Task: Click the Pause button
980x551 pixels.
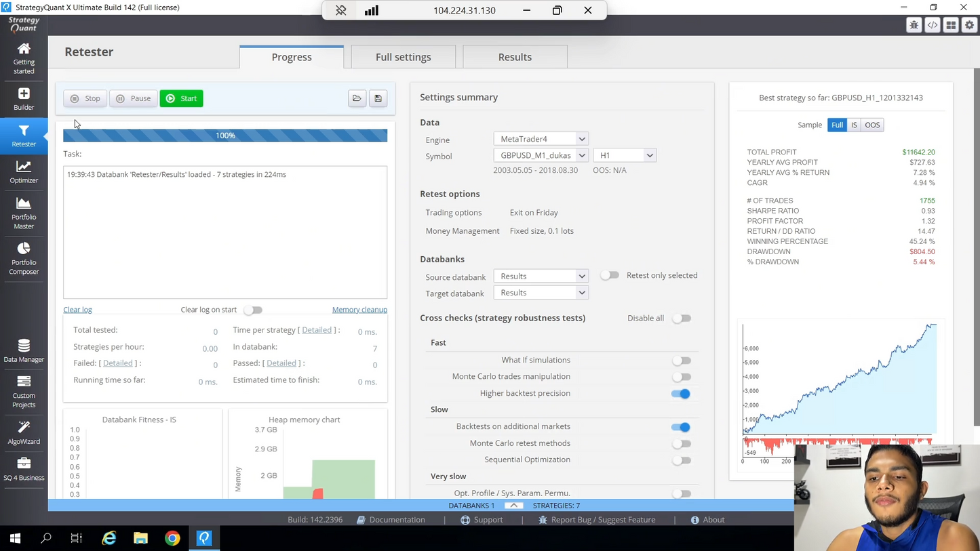Action: coord(133,98)
